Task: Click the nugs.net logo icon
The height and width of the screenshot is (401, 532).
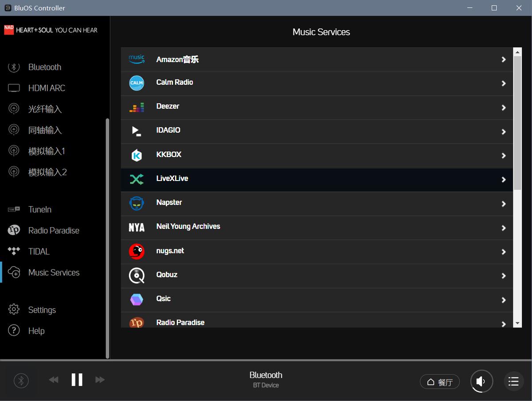Action: (137, 252)
